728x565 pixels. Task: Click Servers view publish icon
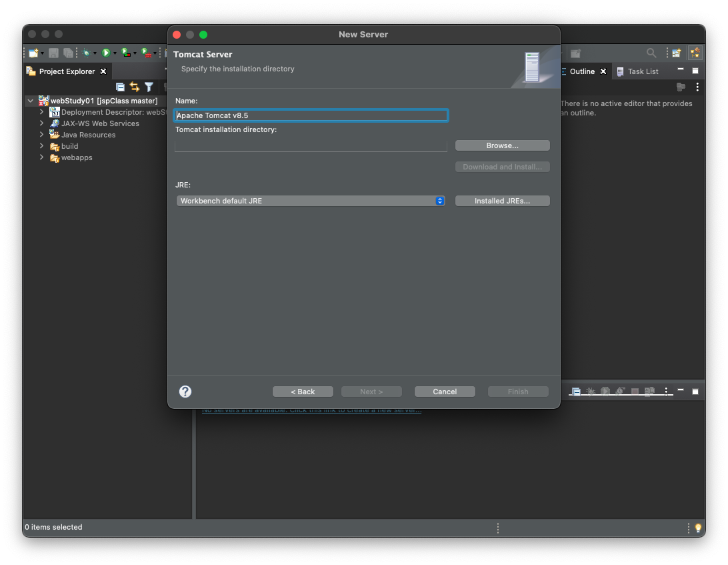(649, 392)
